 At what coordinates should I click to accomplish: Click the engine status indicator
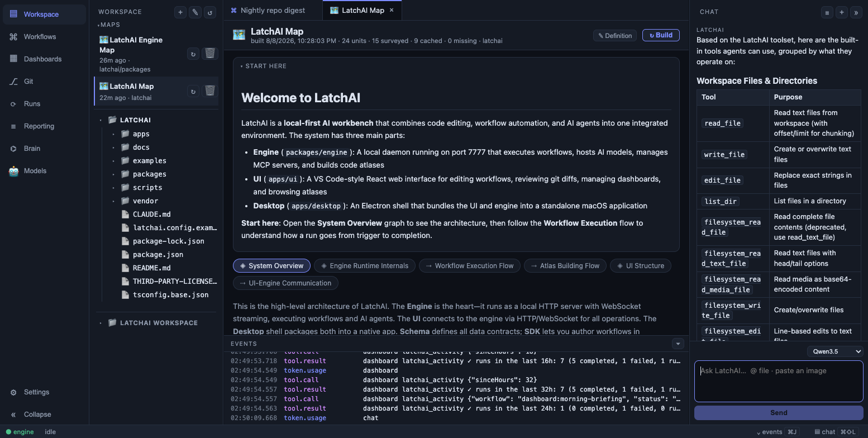20,432
